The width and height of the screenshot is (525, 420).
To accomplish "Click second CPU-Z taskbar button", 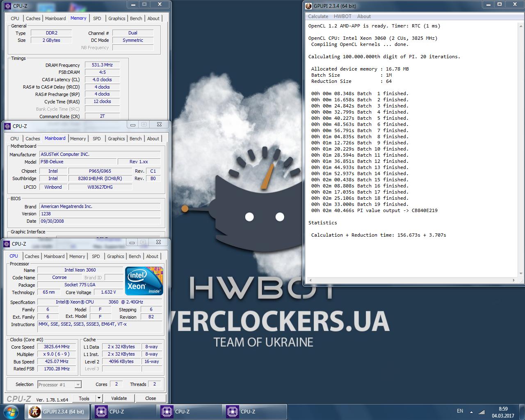I will click(190, 411).
